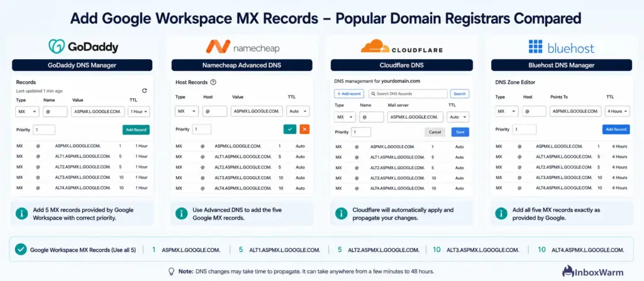
Task: Click GoDaddy's green Add Record button
Action: [x=136, y=130]
